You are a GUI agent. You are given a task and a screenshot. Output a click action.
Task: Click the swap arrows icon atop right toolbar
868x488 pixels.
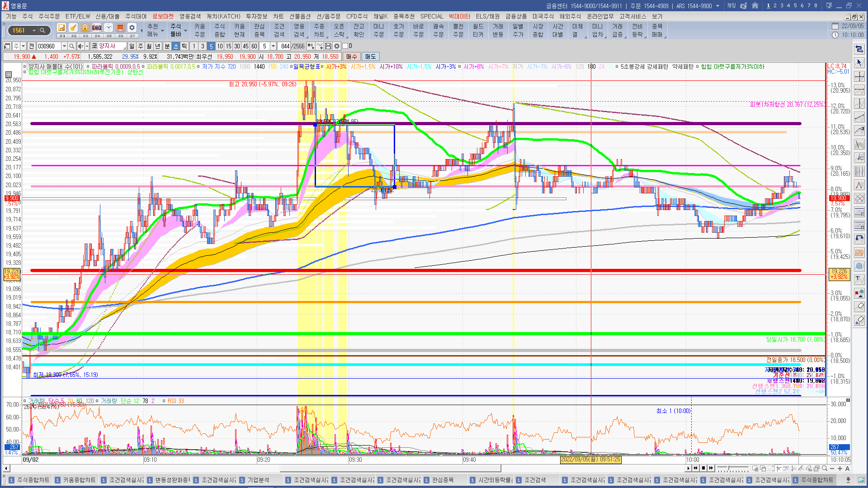tap(859, 49)
